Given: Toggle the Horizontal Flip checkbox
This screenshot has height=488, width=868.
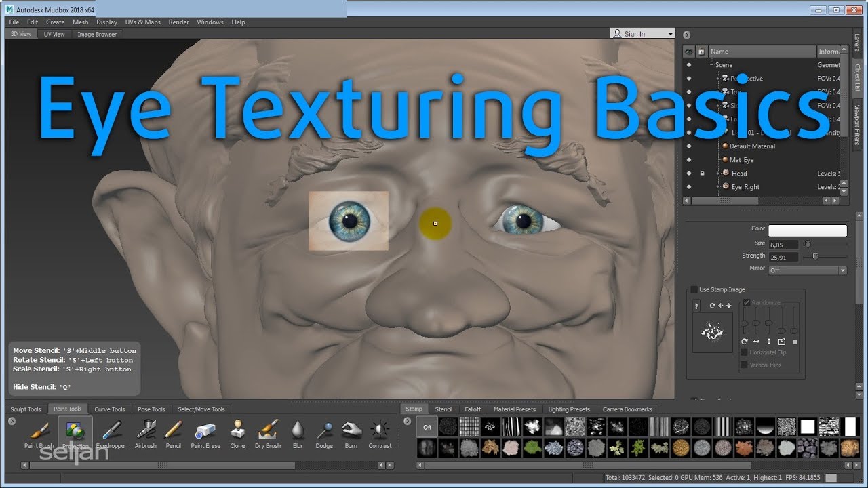Looking at the screenshot, I should click(x=744, y=352).
